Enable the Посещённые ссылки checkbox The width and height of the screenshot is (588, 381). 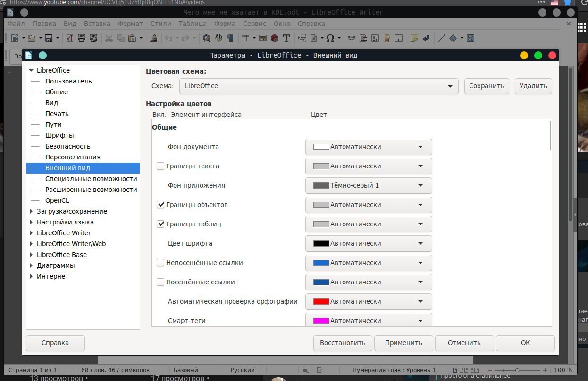[x=160, y=282]
